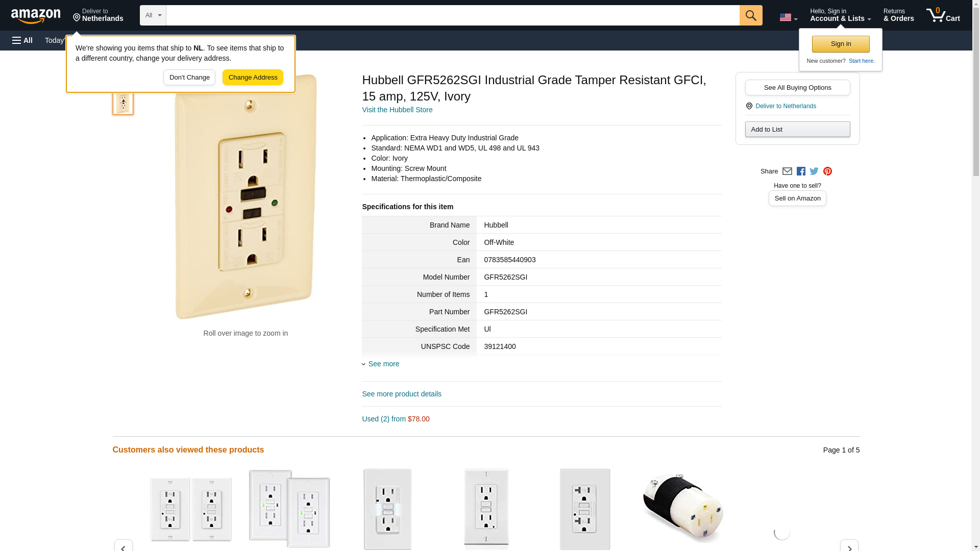Share product on Facebook
The image size is (980, 551).
click(x=801, y=171)
